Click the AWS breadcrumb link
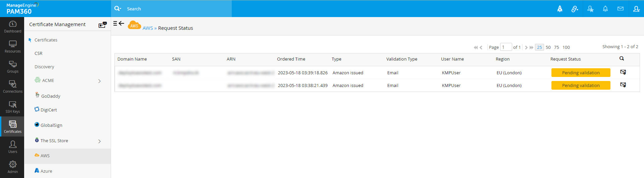 (148, 28)
